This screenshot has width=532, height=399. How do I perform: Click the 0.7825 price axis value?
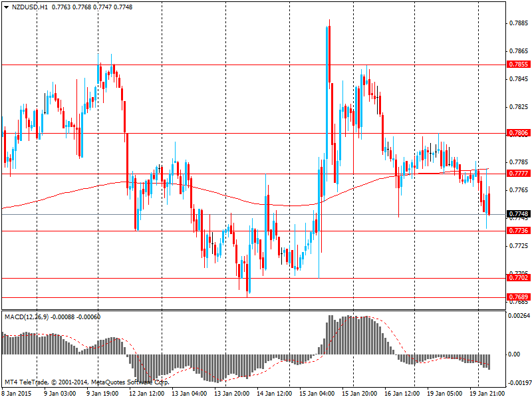click(519, 107)
